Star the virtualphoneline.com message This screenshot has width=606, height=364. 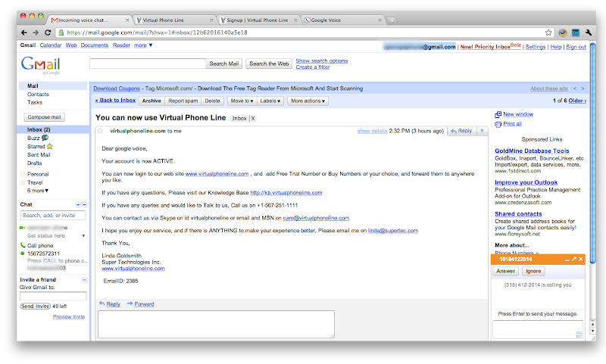[101, 131]
